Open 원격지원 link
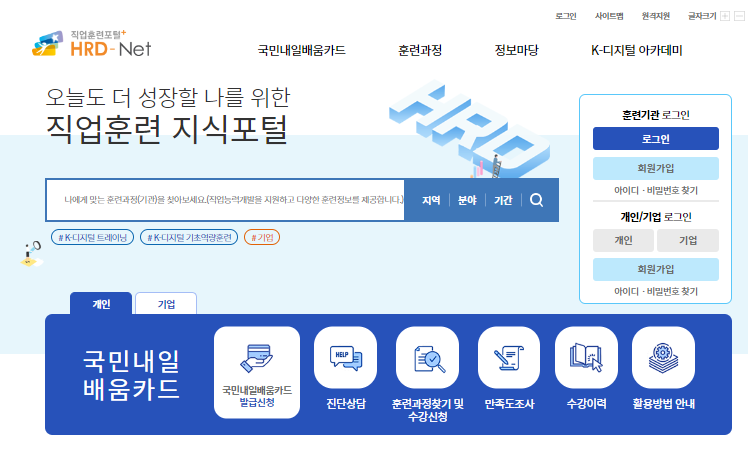The width and height of the screenshot is (748, 459). click(655, 16)
